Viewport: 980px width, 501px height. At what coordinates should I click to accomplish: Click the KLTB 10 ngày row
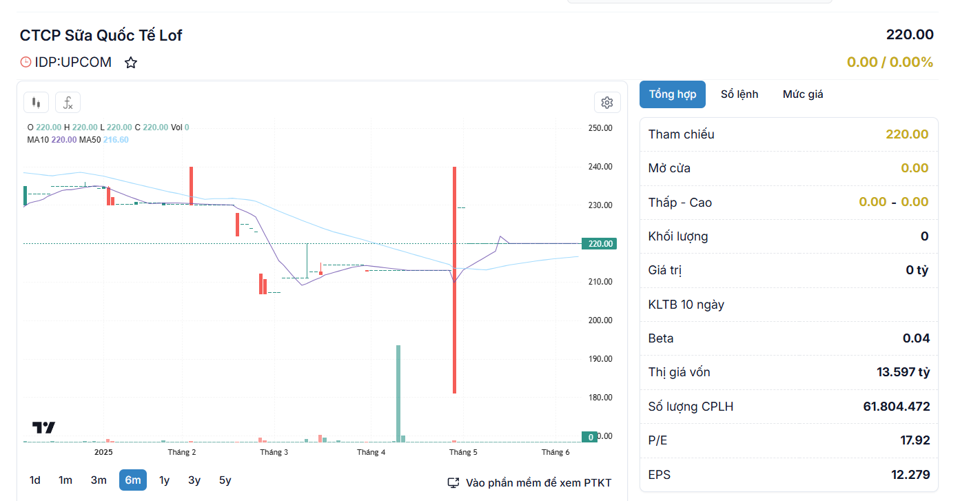tap(789, 304)
